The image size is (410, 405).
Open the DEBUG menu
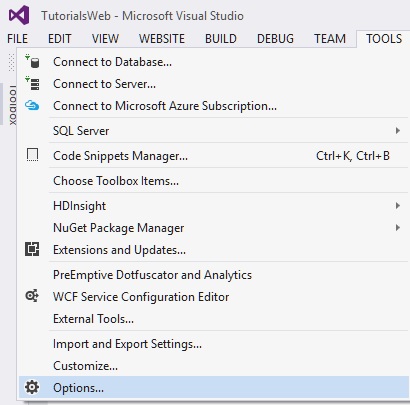pyautogui.click(x=276, y=39)
